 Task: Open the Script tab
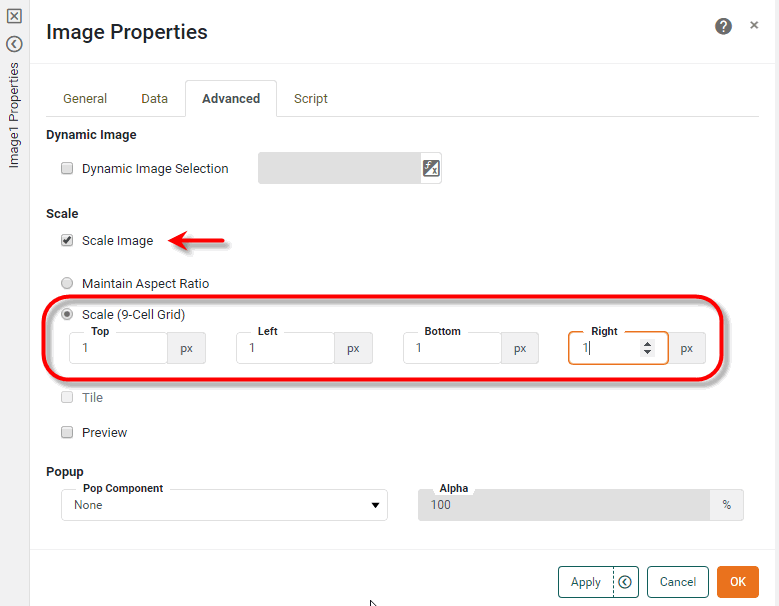310,99
